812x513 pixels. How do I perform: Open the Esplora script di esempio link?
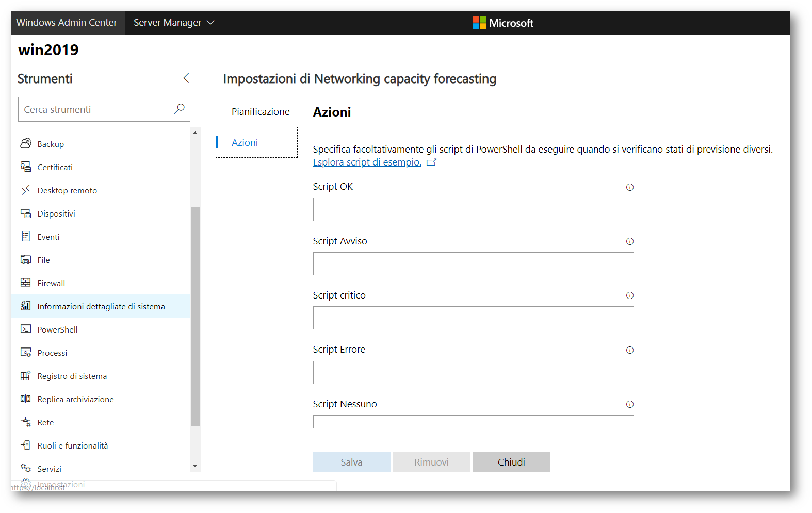[367, 162]
